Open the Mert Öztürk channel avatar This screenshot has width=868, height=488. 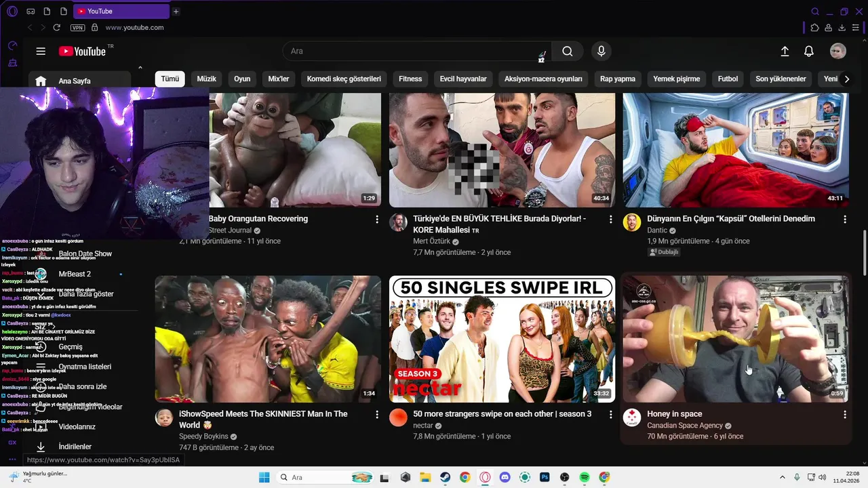point(398,222)
